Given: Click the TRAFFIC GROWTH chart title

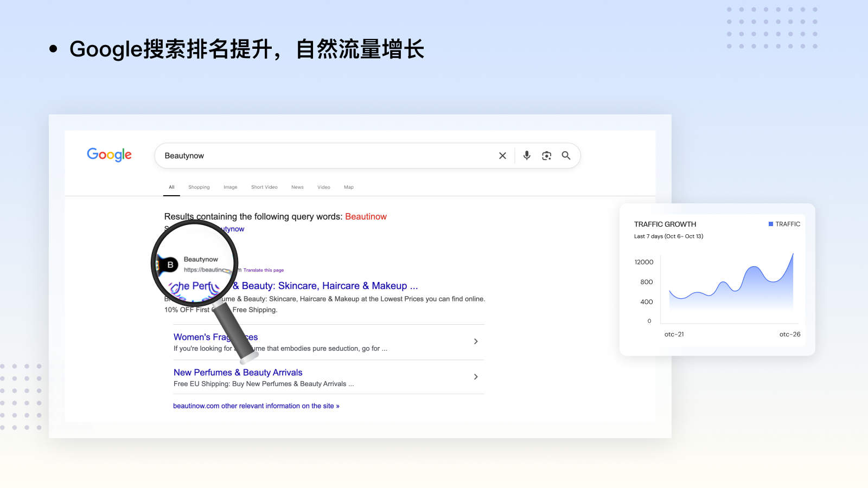Looking at the screenshot, I should coord(665,224).
